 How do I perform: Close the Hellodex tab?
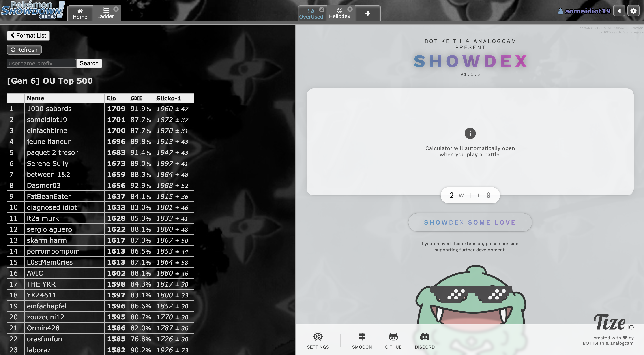[x=350, y=9]
